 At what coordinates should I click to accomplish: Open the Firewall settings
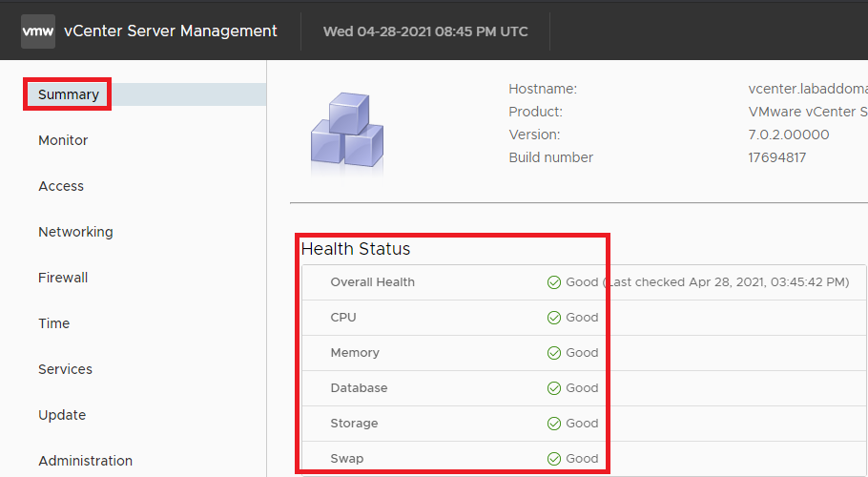[63, 278]
